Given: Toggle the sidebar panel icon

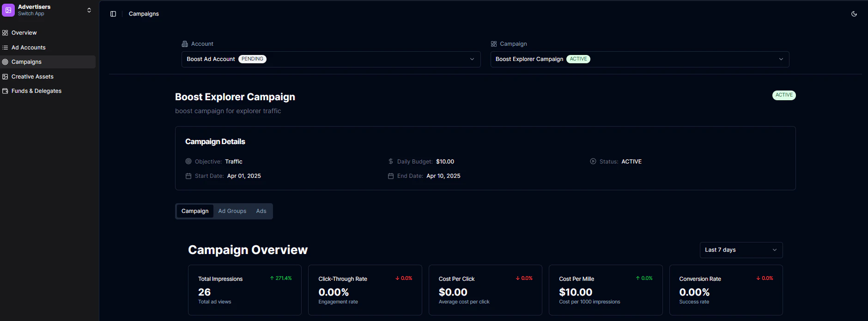Looking at the screenshot, I should pyautogui.click(x=113, y=14).
